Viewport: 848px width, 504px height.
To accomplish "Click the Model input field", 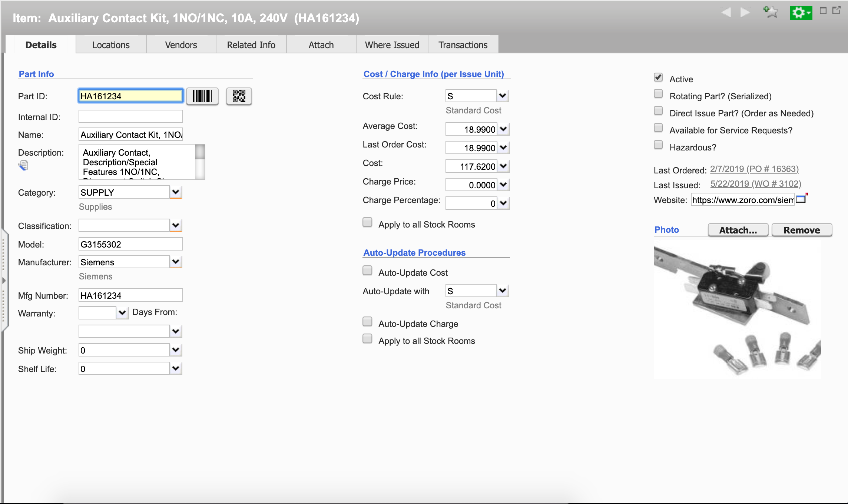I will click(x=130, y=244).
